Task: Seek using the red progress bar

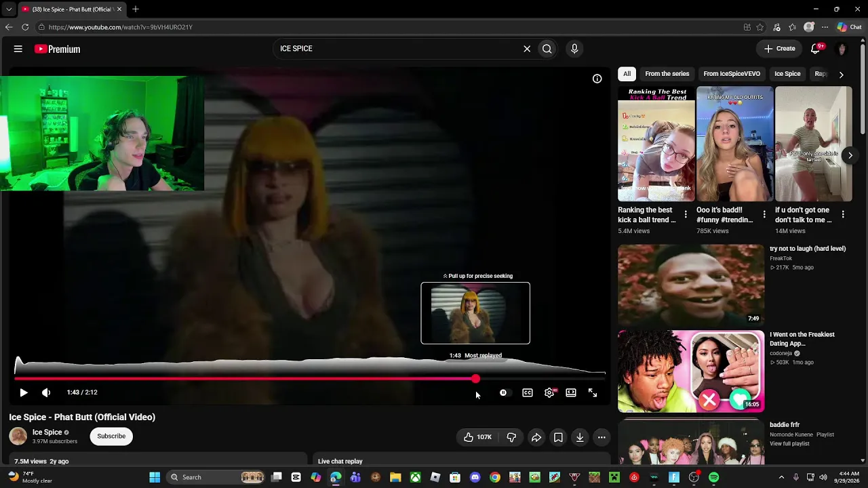Action: (310, 378)
